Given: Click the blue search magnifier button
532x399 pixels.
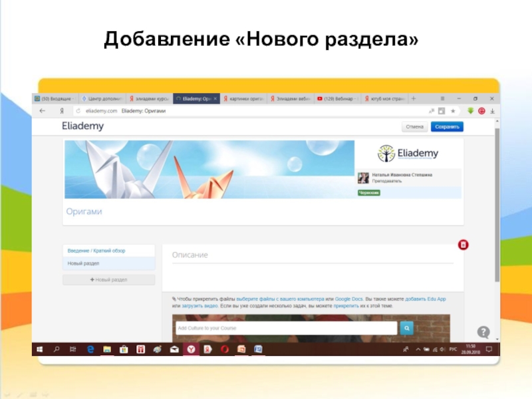Looking at the screenshot, I should click(x=406, y=328).
